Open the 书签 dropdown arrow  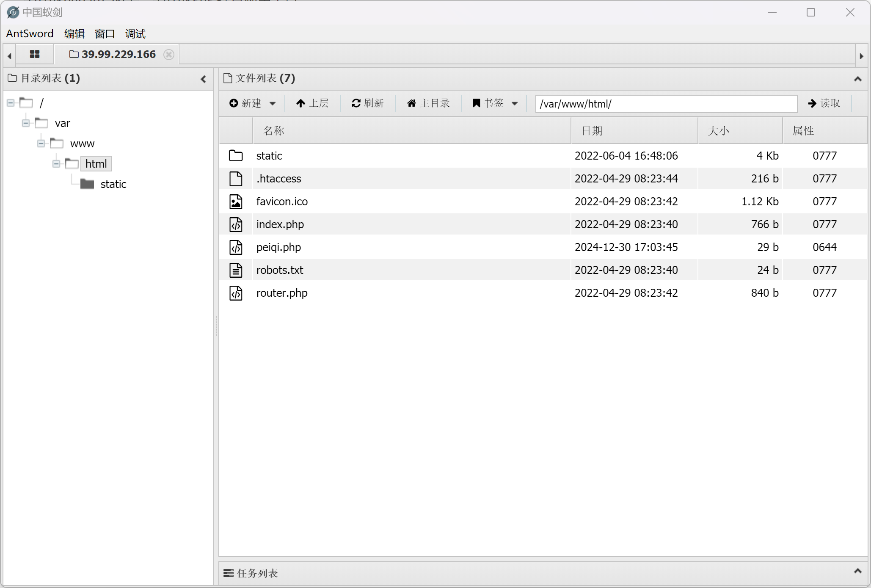(515, 104)
